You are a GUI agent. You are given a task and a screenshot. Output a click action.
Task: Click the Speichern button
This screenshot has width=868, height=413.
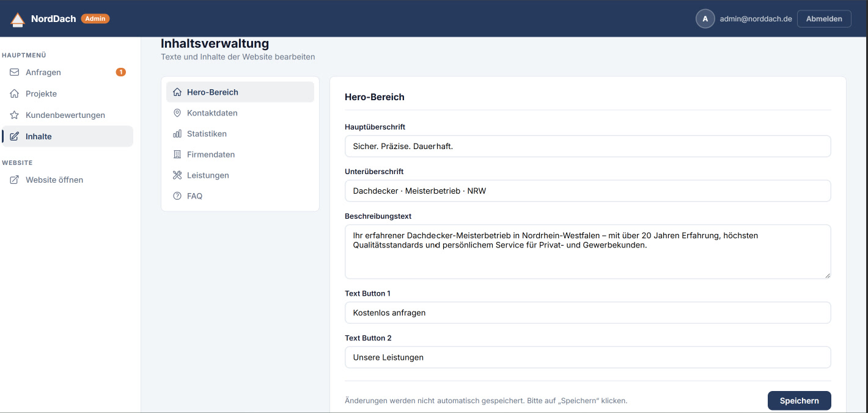(x=799, y=401)
